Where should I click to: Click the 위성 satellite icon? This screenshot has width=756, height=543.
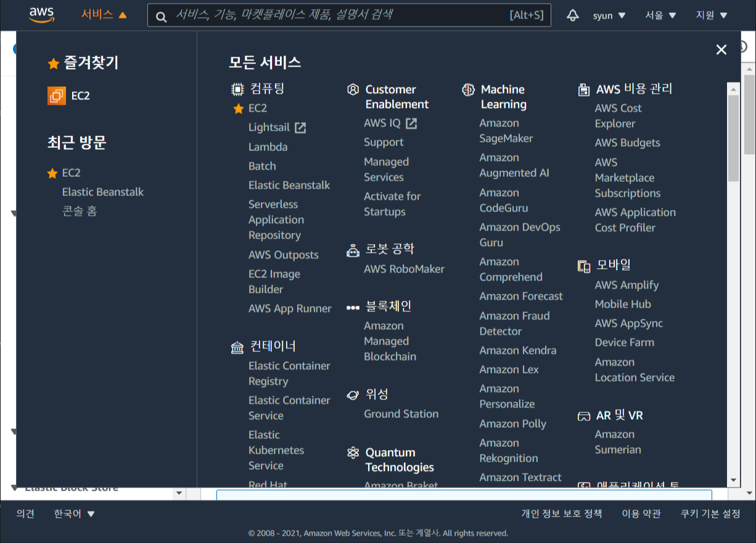(x=353, y=394)
